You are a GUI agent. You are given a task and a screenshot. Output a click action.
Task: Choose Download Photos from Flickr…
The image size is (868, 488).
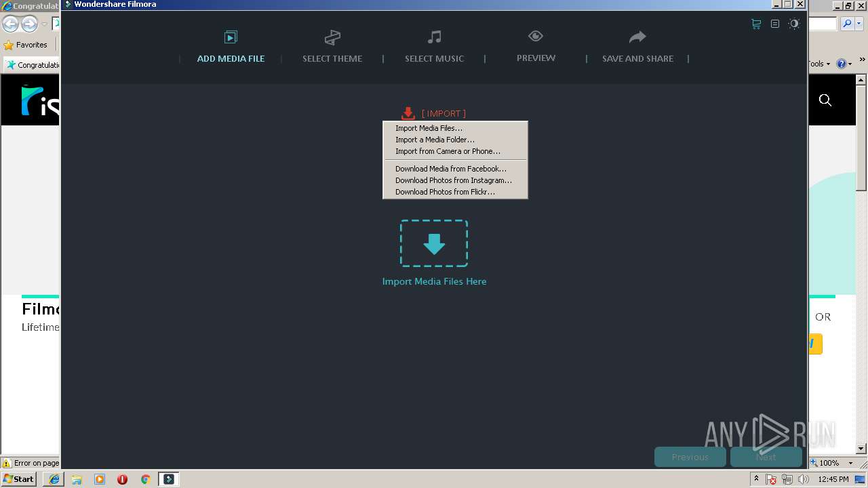click(x=455, y=192)
